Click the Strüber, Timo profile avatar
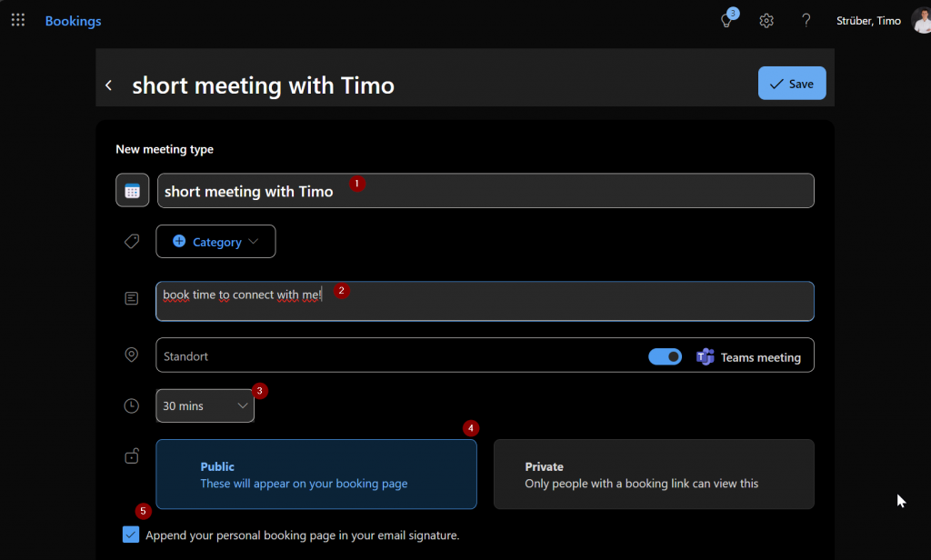Screen dimensions: 931x560 click(919, 20)
